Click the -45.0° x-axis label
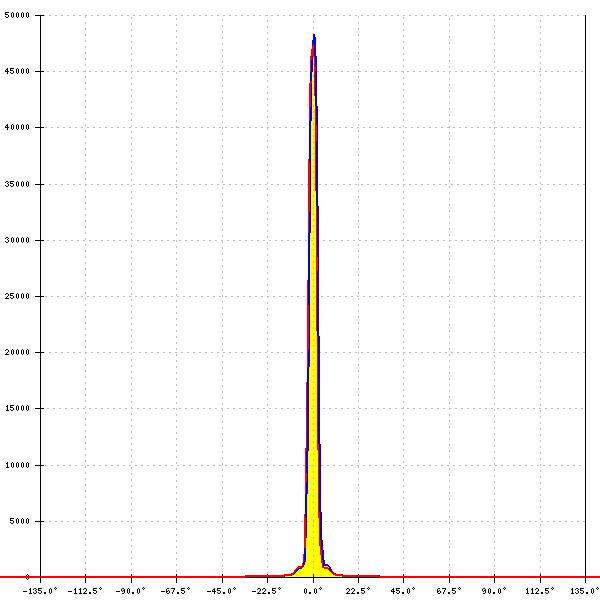600x600 pixels. pyautogui.click(x=222, y=591)
